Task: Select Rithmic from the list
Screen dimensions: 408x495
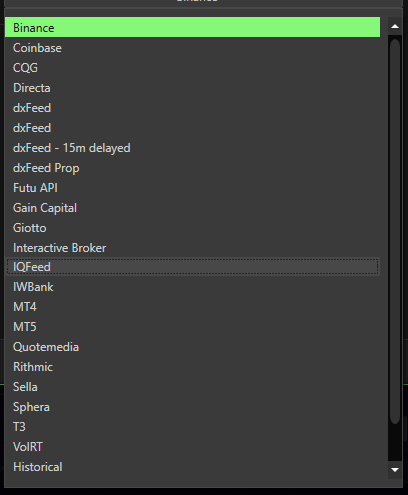Action: tap(192, 367)
